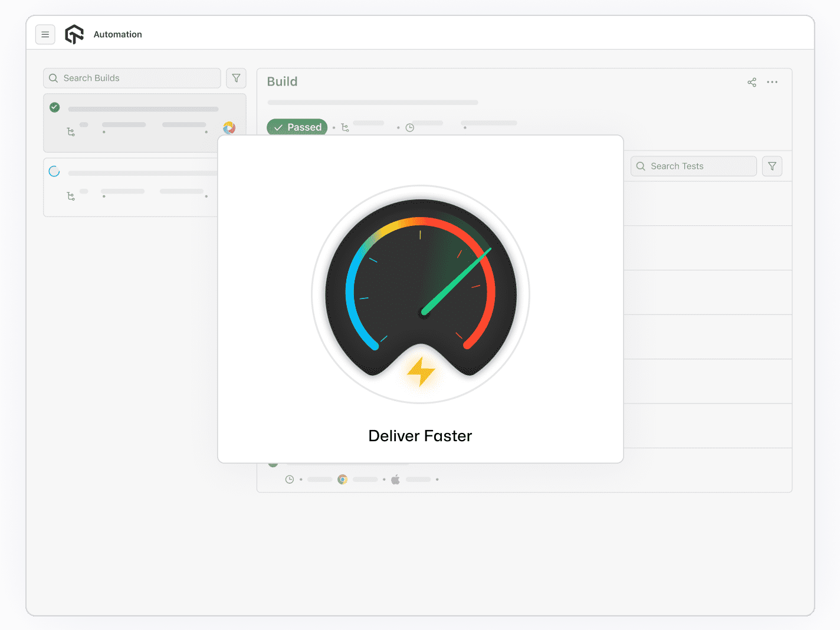Click the Automation title in the top bar
This screenshot has width=840, height=630.
tap(117, 34)
